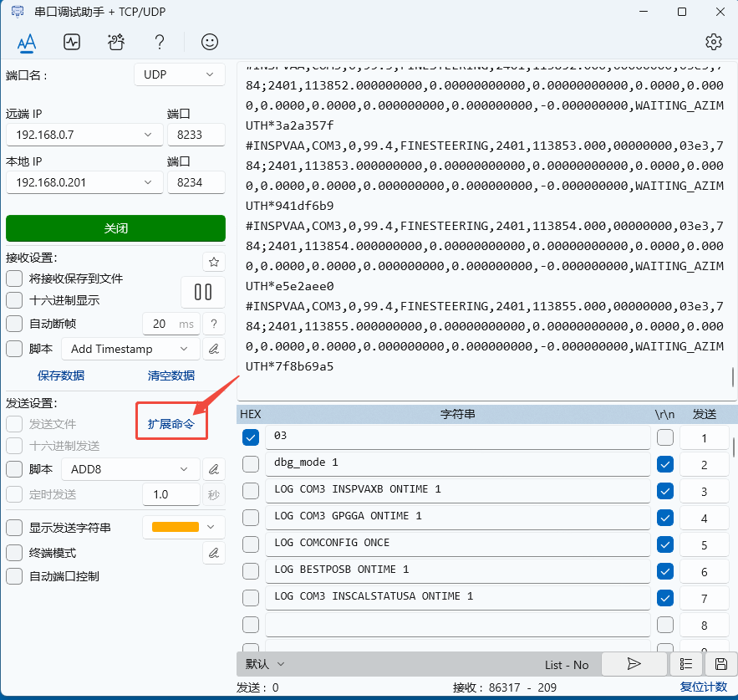Toggle save received data to file (将接收保存到文件)
The image size is (738, 700).
pyautogui.click(x=14, y=278)
